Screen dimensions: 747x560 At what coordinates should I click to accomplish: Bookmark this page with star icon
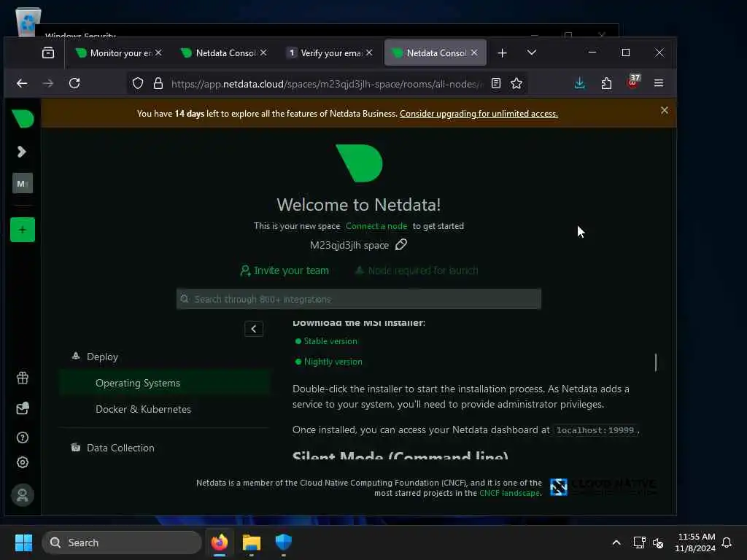tap(516, 83)
